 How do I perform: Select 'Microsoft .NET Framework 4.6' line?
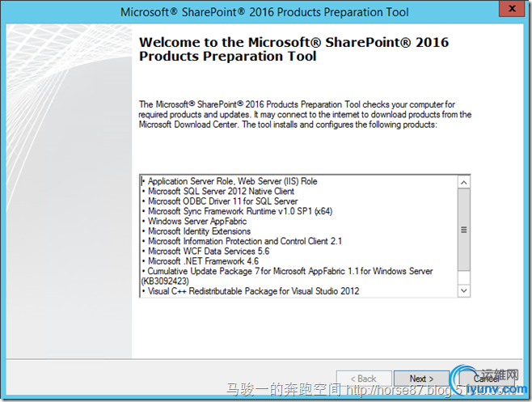(201, 261)
